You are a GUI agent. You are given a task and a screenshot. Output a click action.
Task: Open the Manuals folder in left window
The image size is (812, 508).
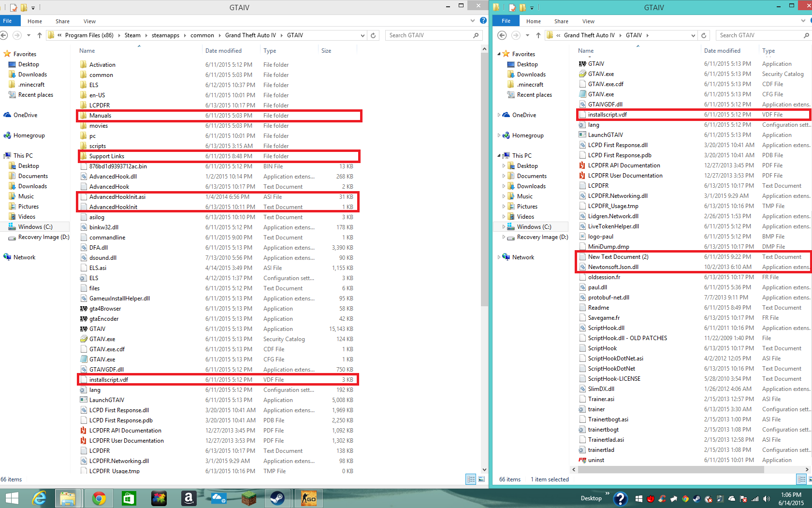click(100, 116)
